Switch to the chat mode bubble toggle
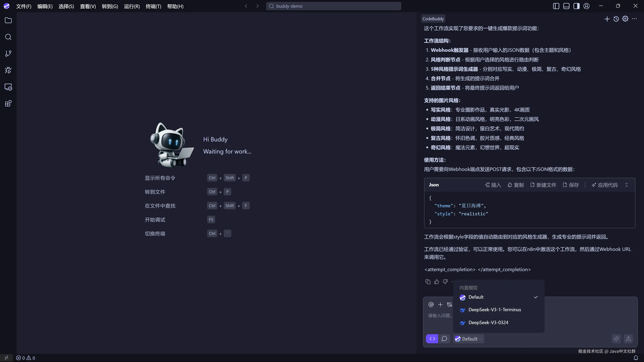644x362 pixels. pyautogui.click(x=444, y=339)
